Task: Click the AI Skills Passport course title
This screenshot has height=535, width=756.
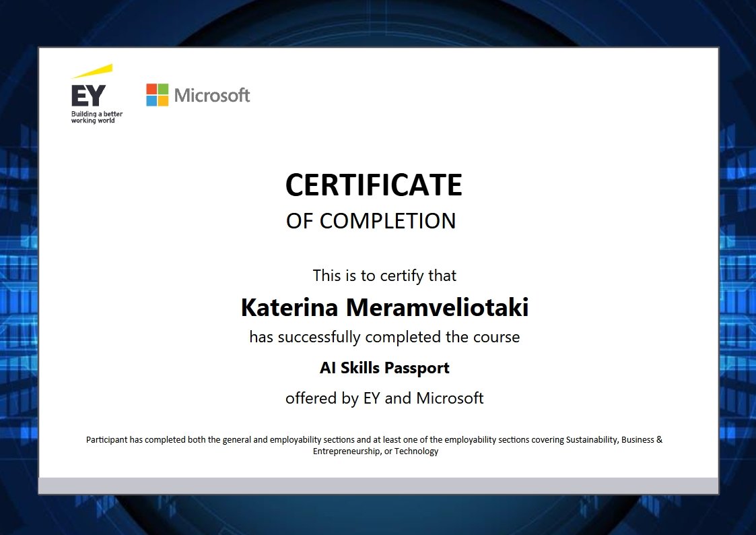Action: coord(384,368)
